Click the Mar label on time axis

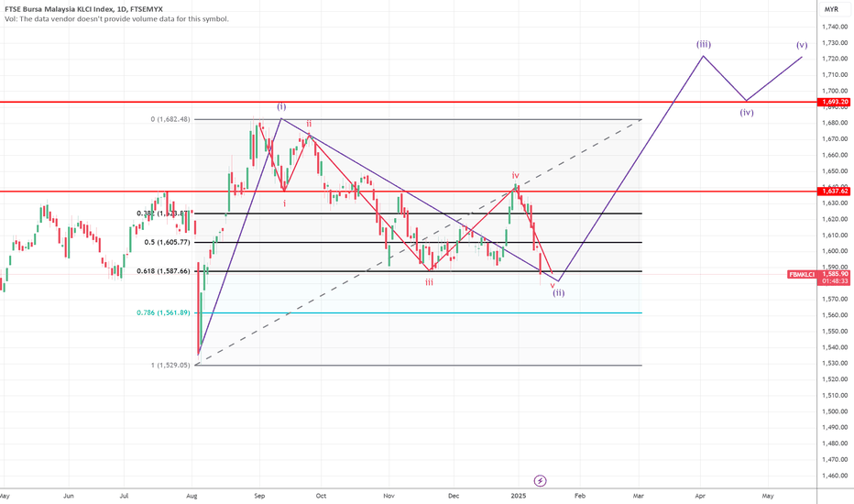pos(639,496)
